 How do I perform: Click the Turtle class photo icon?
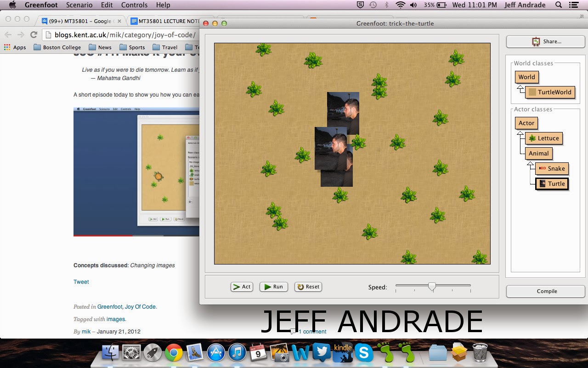click(542, 184)
